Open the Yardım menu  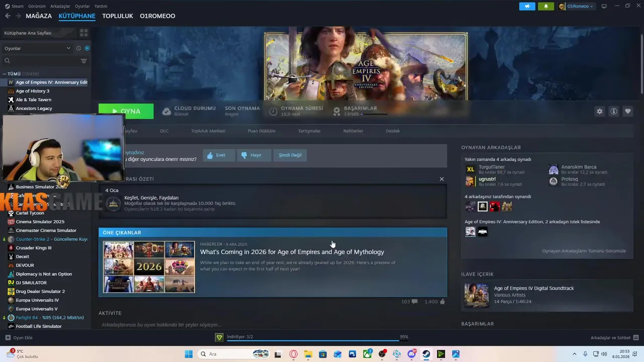(101, 6)
